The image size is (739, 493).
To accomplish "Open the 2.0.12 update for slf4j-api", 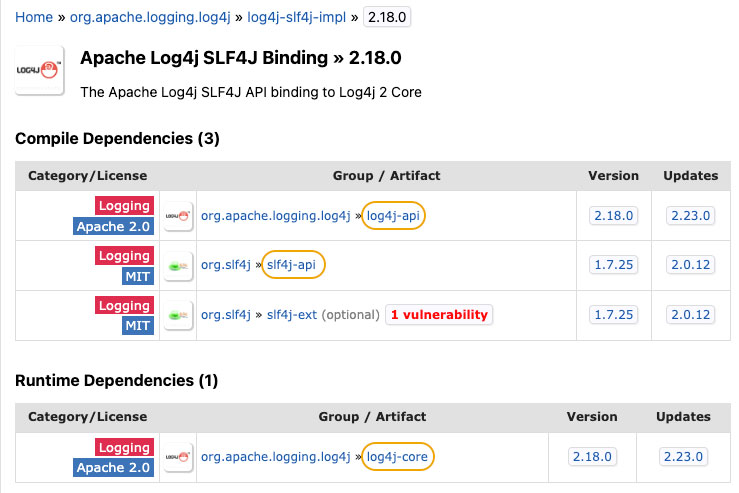I will click(690, 265).
